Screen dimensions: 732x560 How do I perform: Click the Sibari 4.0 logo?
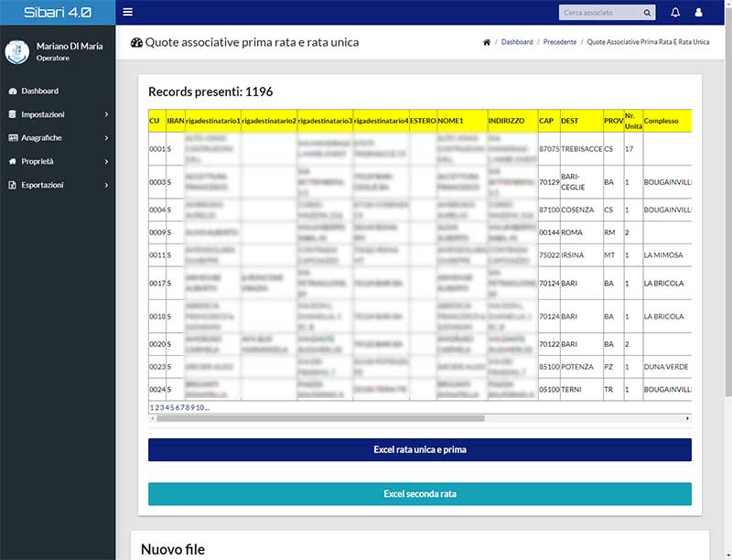tap(58, 12)
